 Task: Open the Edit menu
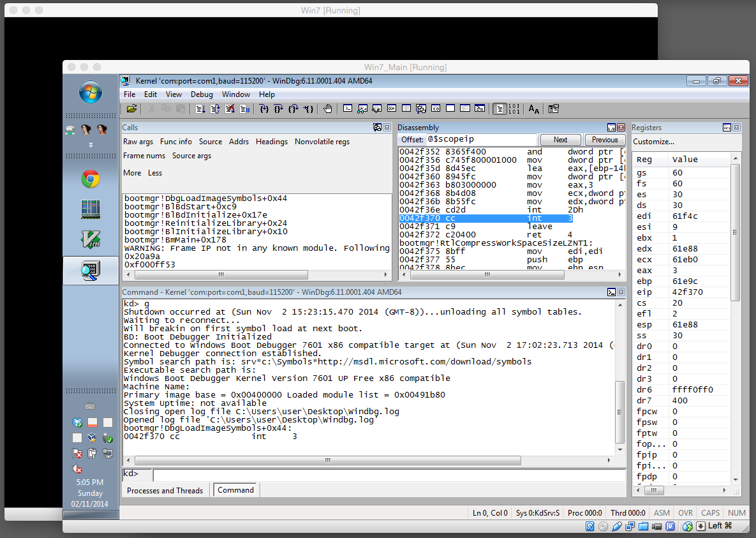(151, 94)
